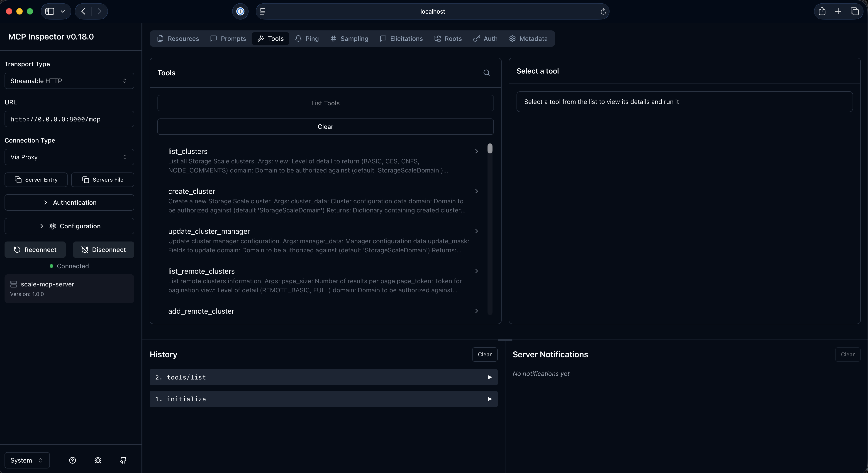This screenshot has height=473, width=868.
Task: Open the Roots tab
Action: [448, 38]
